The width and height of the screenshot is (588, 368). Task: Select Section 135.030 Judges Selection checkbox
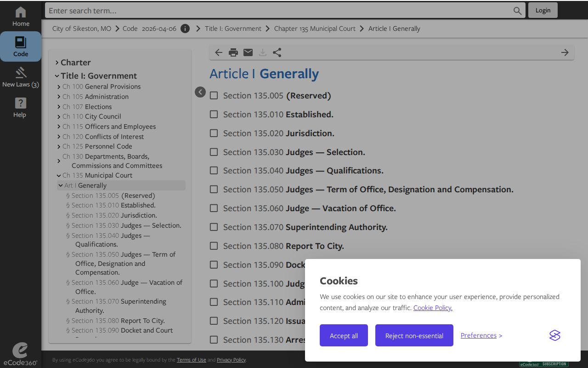[x=214, y=152]
